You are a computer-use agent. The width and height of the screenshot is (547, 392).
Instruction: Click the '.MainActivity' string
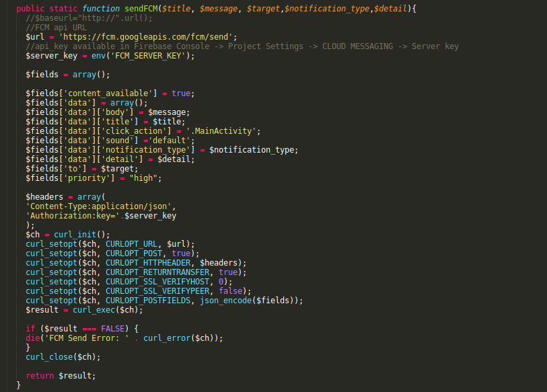[221, 131]
